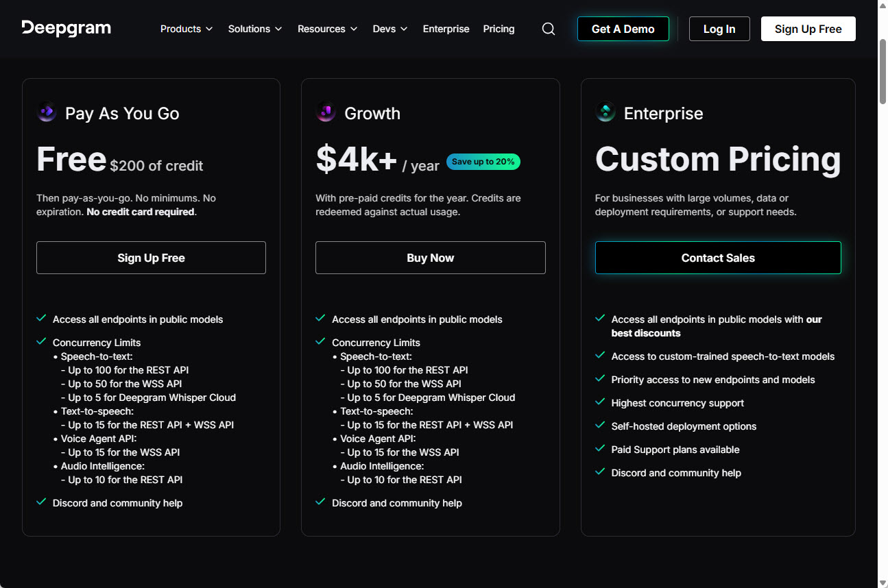Click the "Custom Pricing" heading

[718, 159]
